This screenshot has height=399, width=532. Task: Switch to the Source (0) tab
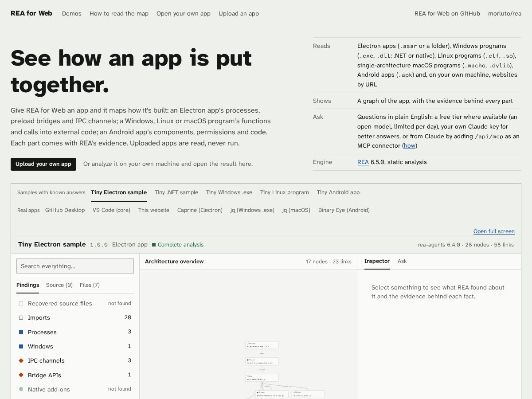point(59,285)
